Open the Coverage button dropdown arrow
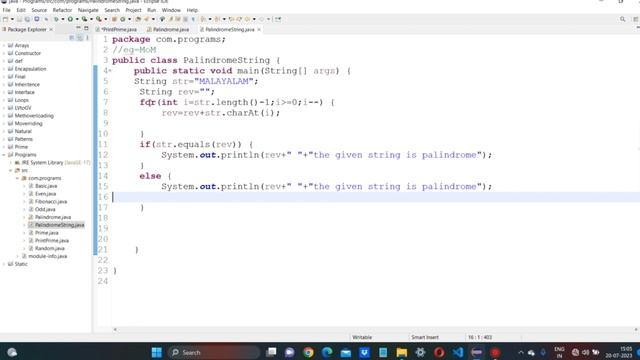640x360 pixels. click(91, 19)
